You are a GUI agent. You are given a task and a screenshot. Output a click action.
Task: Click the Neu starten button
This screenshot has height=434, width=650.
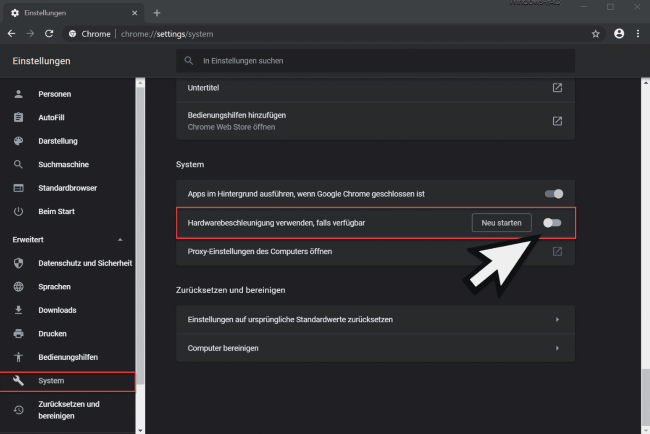[502, 223]
